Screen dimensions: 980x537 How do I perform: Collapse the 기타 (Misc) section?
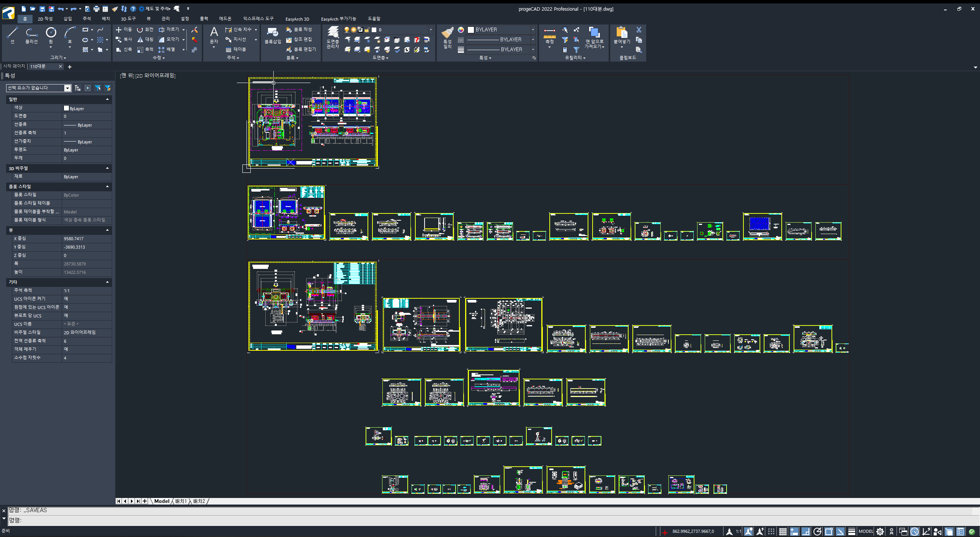(x=107, y=282)
